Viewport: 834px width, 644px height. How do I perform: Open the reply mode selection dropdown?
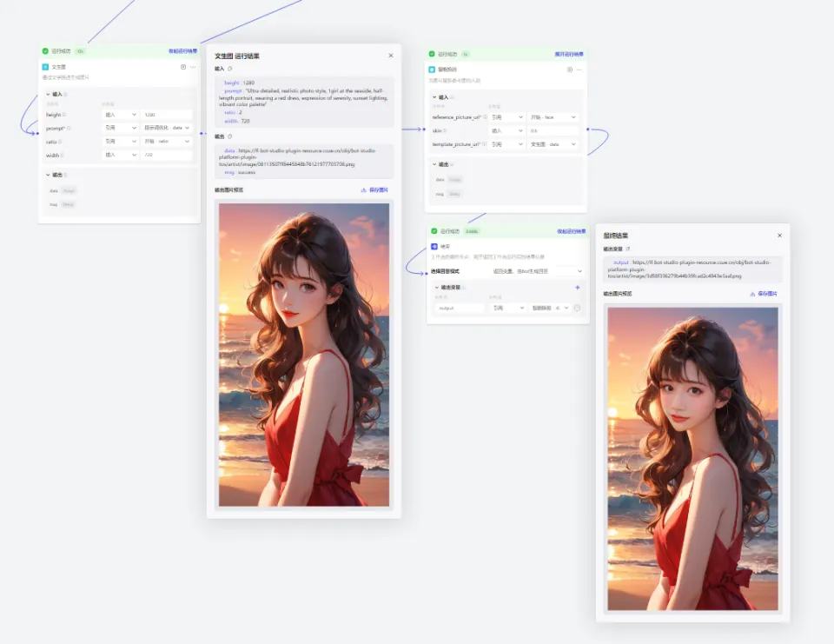pyautogui.click(x=537, y=271)
